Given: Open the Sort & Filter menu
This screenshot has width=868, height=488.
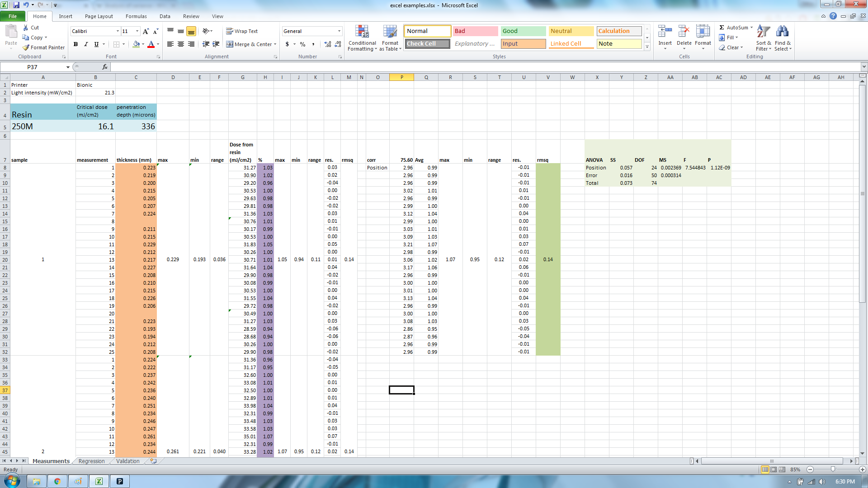Looking at the screenshot, I should (x=764, y=38).
